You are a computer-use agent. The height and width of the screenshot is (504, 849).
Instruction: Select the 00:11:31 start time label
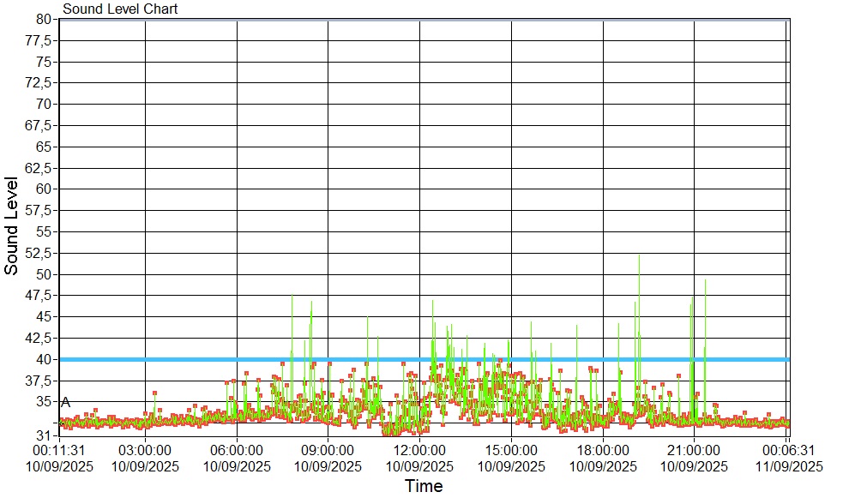pos(58,449)
